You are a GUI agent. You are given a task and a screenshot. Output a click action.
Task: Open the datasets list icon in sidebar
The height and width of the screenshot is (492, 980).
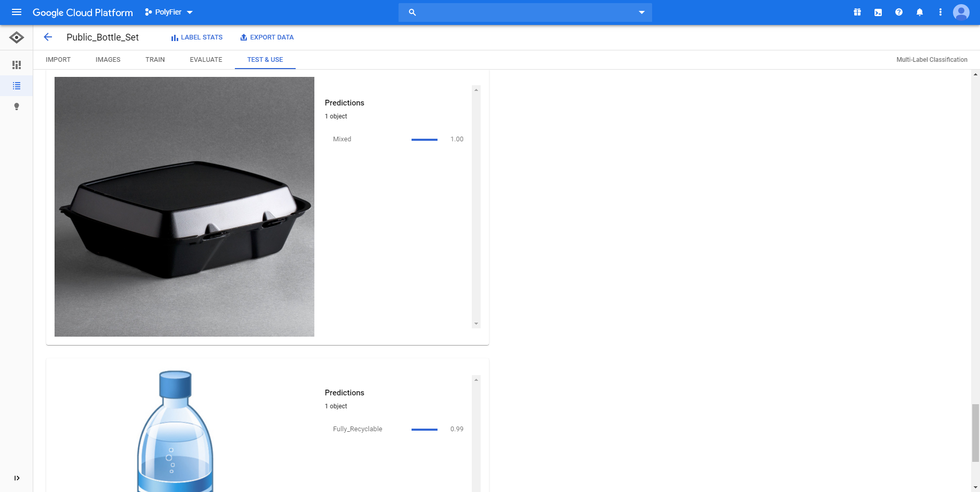(x=17, y=86)
